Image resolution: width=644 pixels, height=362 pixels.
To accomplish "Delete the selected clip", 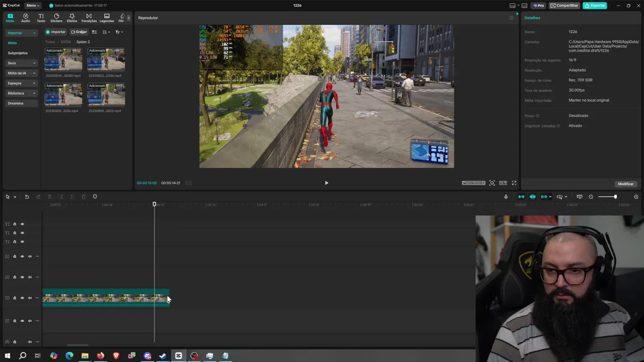I will pyautogui.click(x=84, y=197).
